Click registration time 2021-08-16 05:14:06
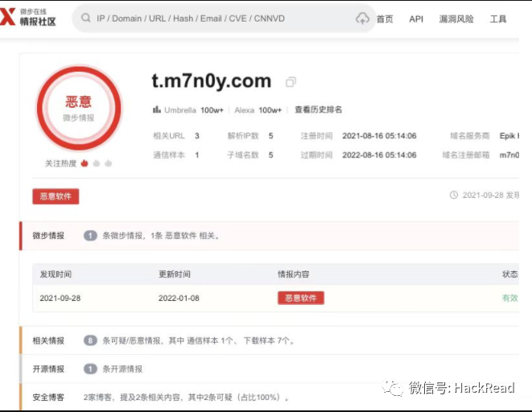532x412 pixels. click(x=379, y=136)
